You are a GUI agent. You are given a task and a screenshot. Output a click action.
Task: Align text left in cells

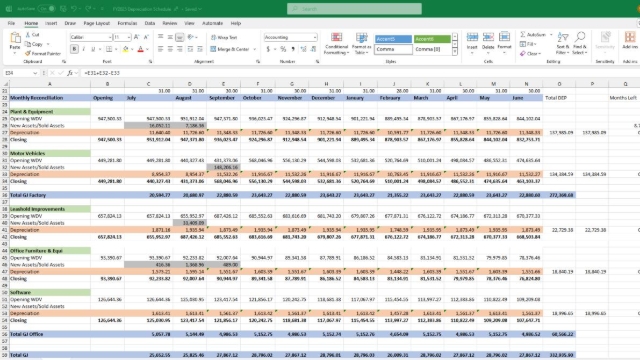[x=160, y=49]
